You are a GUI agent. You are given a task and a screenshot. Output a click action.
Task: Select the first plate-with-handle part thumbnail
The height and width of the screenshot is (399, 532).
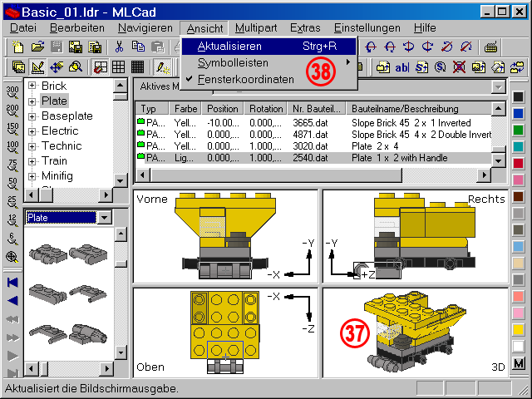point(47,254)
